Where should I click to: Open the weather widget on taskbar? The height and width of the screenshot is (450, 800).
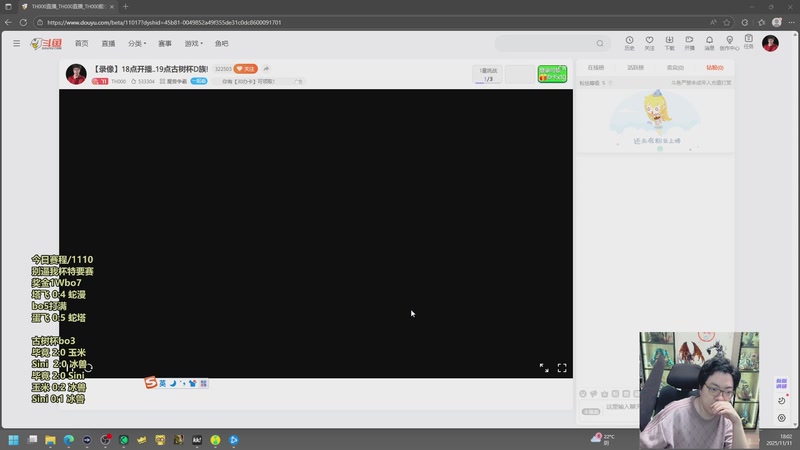pyautogui.click(x=603, y=439)
